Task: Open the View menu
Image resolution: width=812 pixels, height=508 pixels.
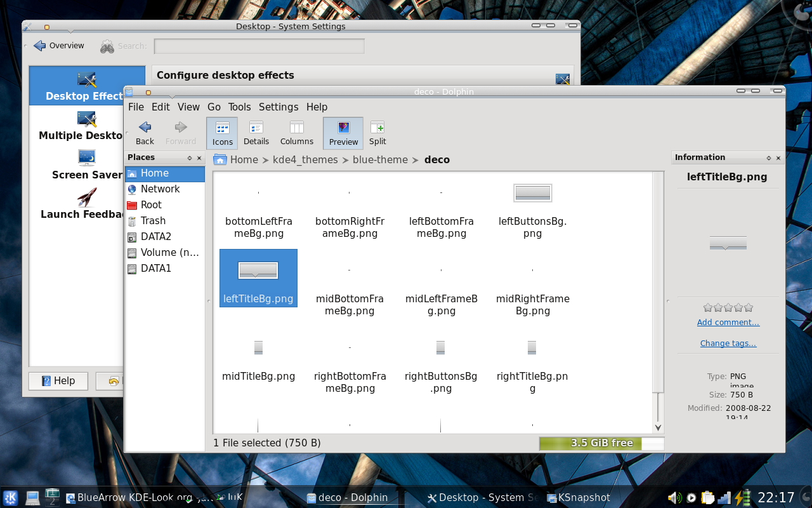Action: pos(188,107)
